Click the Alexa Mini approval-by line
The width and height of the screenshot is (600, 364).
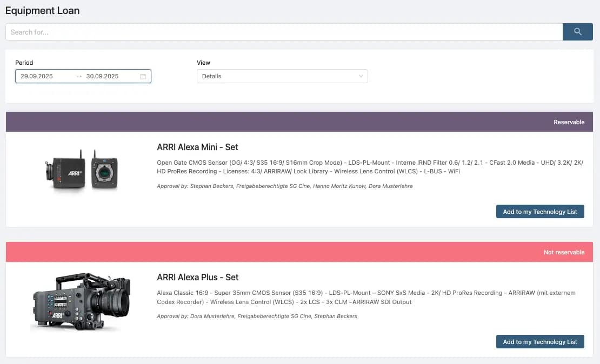[285, 186]
